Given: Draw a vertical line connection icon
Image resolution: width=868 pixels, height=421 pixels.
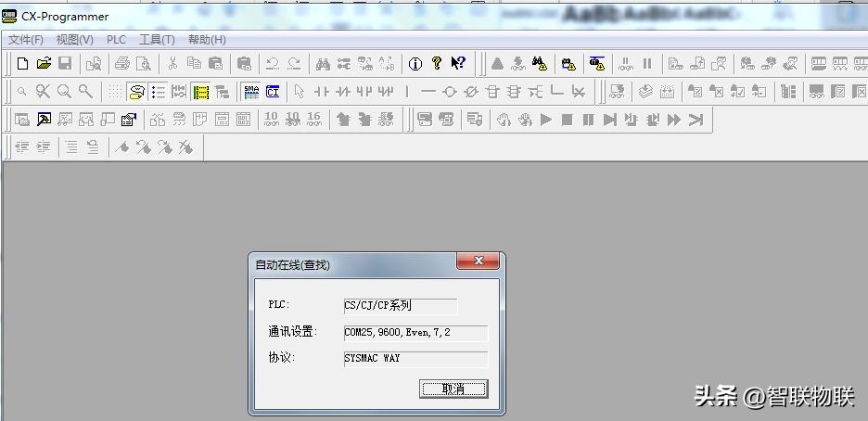Looking at the screenshot, I should pos(407,91).
